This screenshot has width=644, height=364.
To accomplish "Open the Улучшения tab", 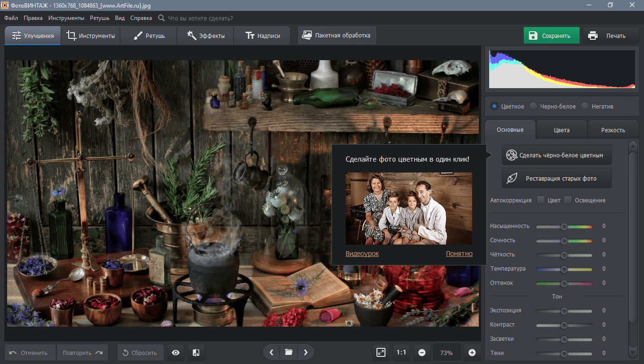I will (x=33, y=36).
